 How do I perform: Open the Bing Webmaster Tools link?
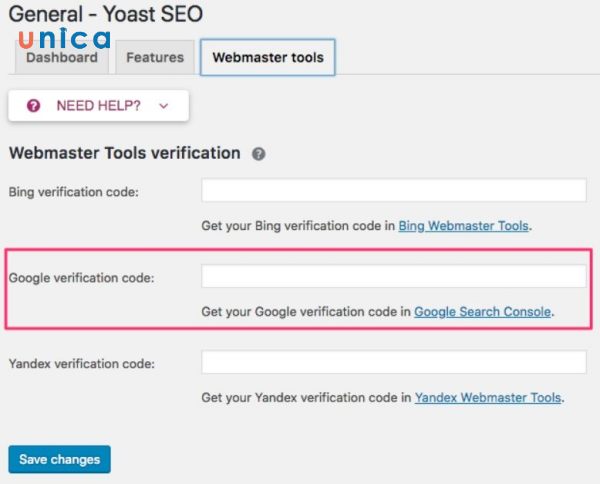coord(464,226)
